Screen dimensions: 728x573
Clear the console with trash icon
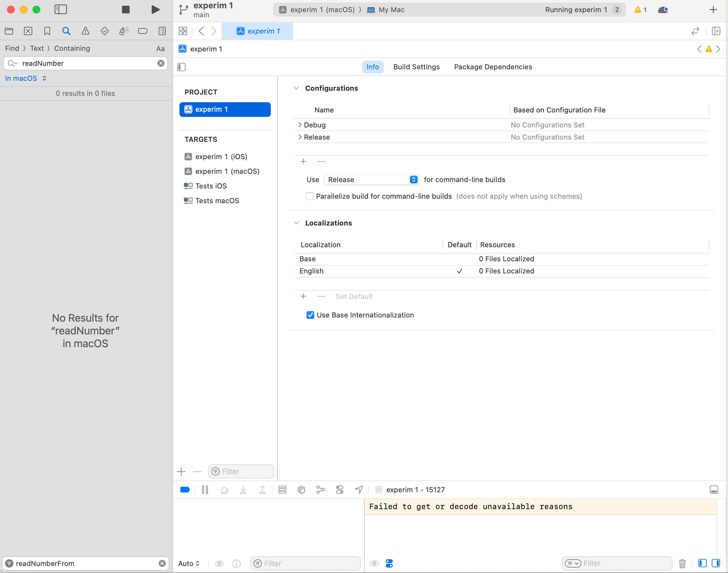click(682, 564)
